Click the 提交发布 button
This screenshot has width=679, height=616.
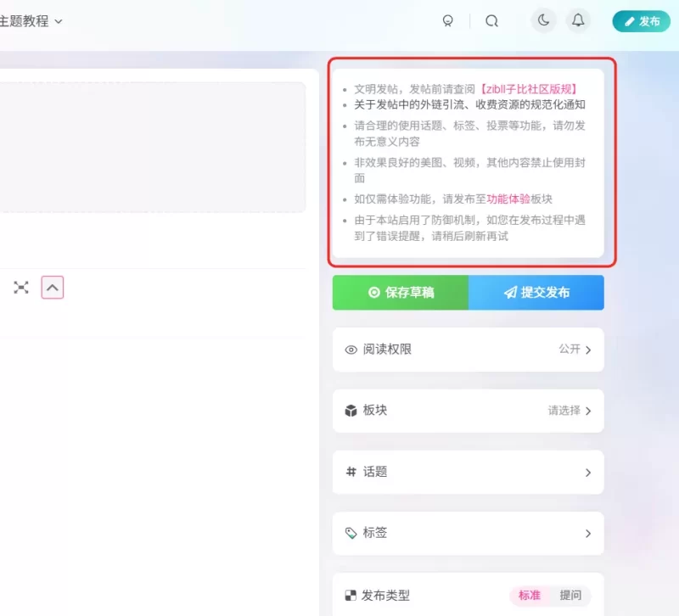click(x=536, y=293)
